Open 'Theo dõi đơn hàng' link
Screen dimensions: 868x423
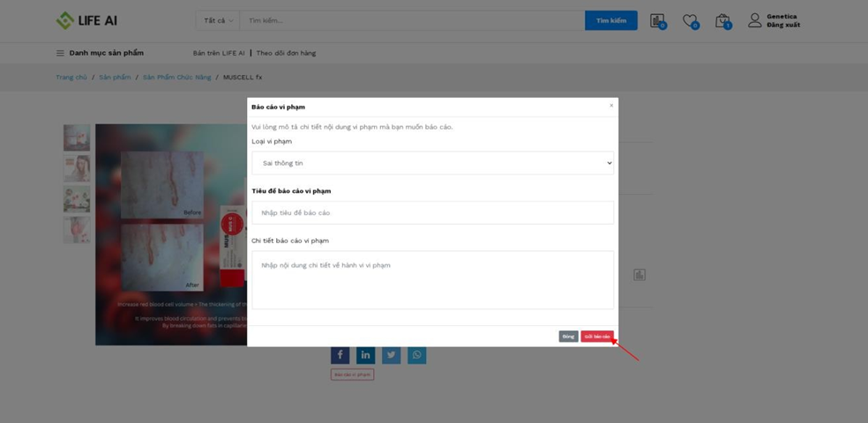coord(286,53)
